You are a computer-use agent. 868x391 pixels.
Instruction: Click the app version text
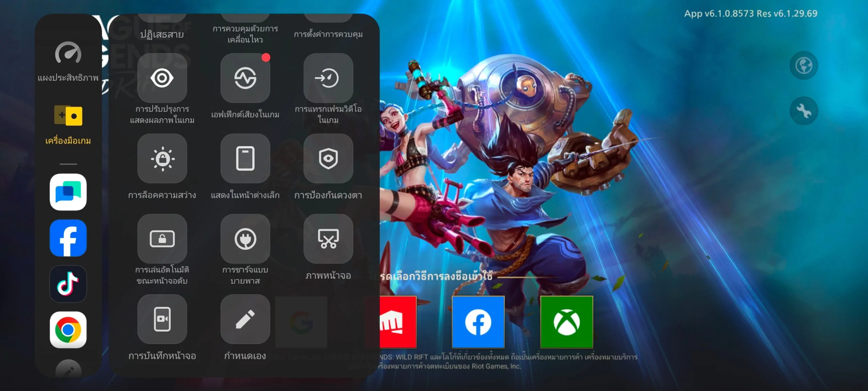(751, 14)
